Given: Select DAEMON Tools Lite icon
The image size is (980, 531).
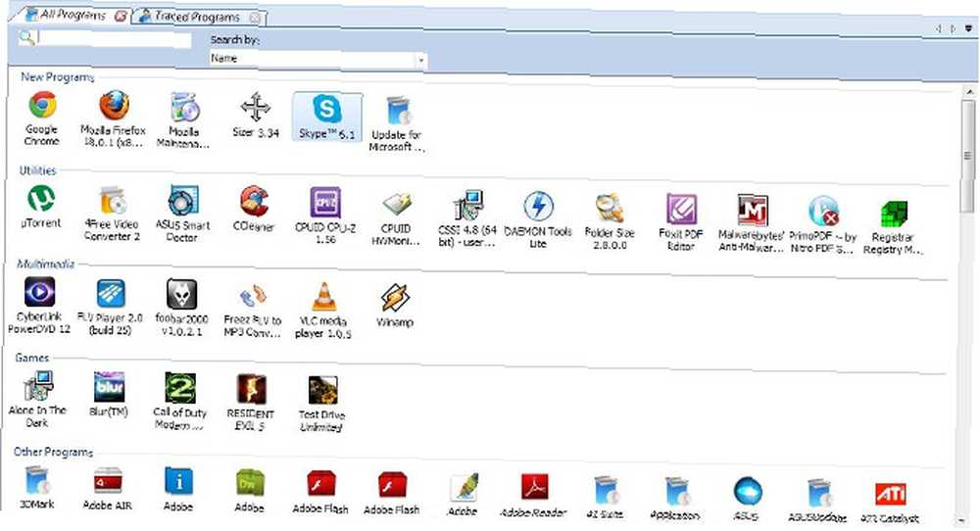Looking at the screenshot, I should [x=538, y=207].
